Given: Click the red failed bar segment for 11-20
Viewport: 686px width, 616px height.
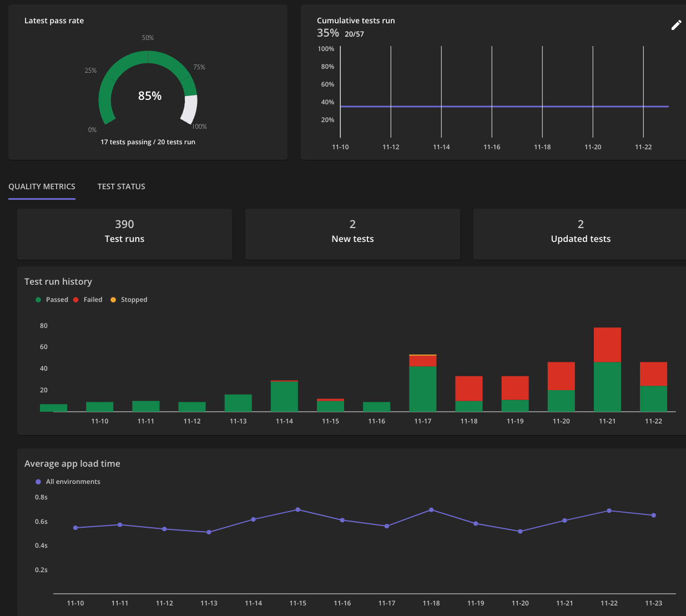Looking at the screenshot, I should 561,376.
